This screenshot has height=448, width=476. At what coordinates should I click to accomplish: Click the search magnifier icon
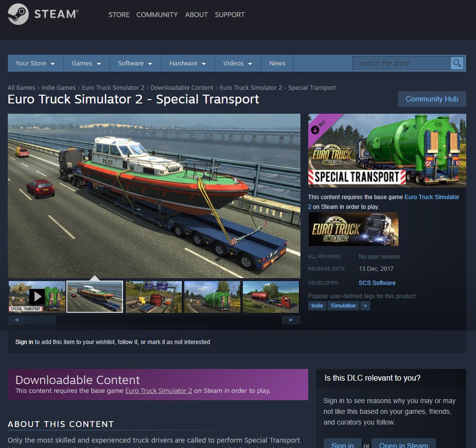pos(457,63)
